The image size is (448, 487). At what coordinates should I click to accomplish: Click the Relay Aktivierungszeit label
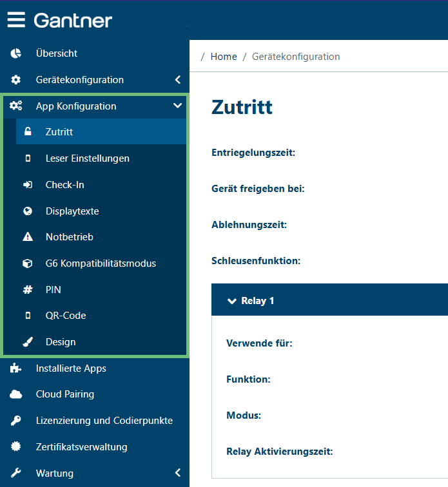280,452
